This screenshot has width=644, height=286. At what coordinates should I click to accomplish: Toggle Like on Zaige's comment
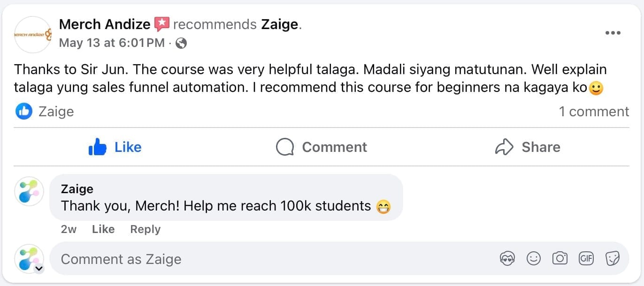[103, 229]
